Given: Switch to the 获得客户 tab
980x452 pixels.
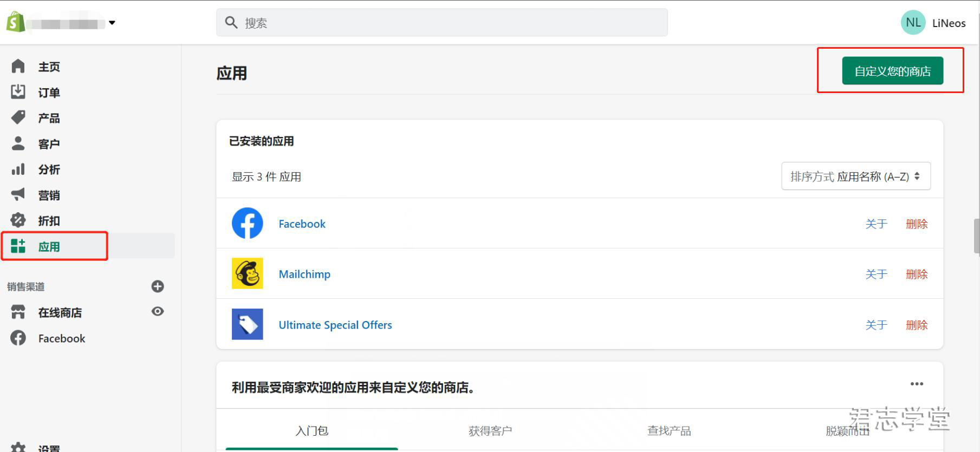Looking at the screenshot, I should pos(490,431).
